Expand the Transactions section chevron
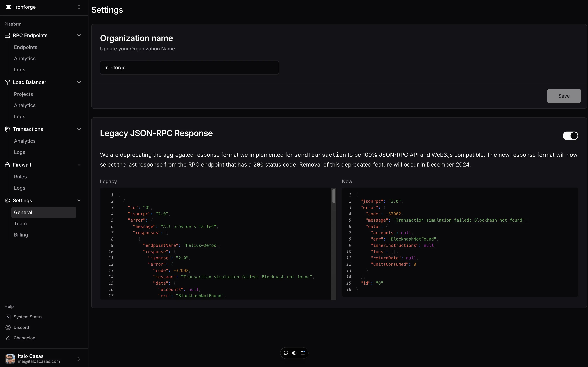The width and height of the screenshot is (588, 367). pyautogui.click(x=79, y=129)
